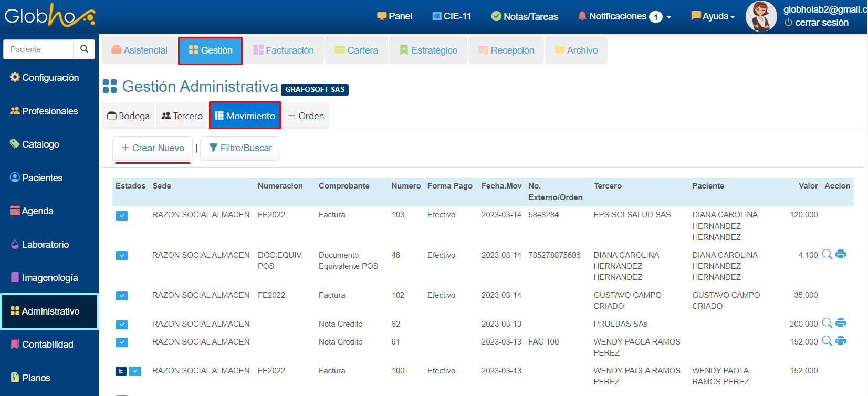The width and height of the screenshot is (868, 396).
Task: Click the printer icon for Documento Equivalente POS row
Action: click(841, 254)
